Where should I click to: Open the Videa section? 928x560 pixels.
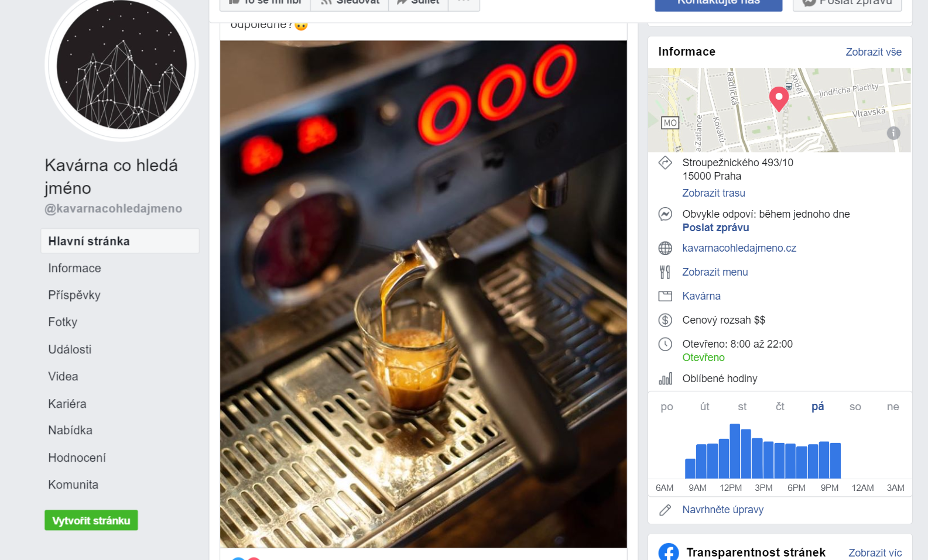[x=63, y=376]
